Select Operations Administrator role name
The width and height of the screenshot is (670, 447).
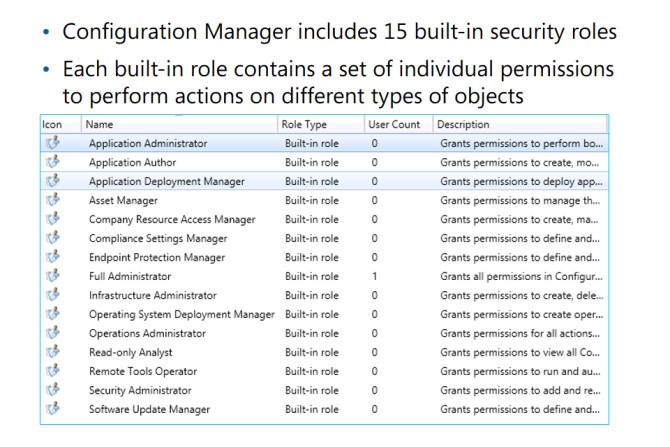[147, 333]
